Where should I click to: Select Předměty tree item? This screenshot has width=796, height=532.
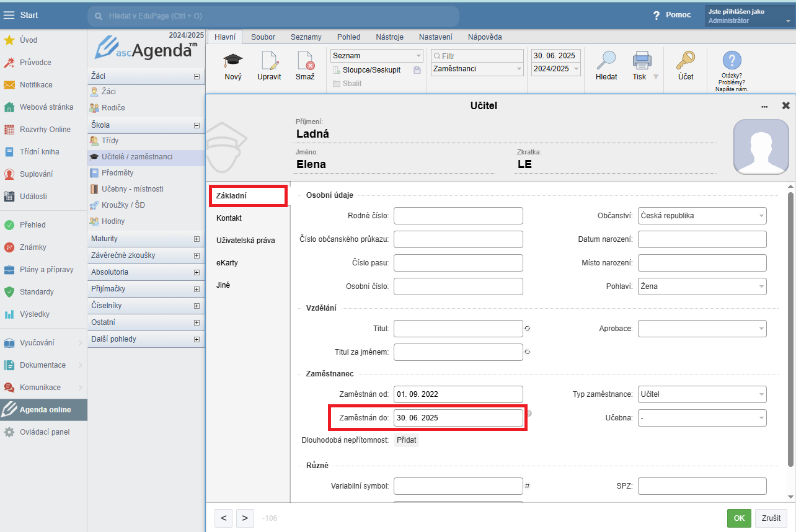[146, 173]
